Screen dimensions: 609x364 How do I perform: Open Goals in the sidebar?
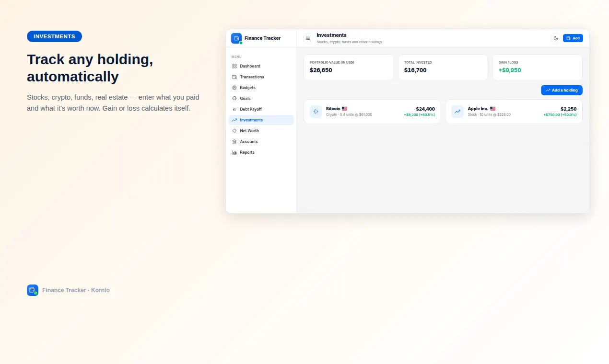pos(261,98)
